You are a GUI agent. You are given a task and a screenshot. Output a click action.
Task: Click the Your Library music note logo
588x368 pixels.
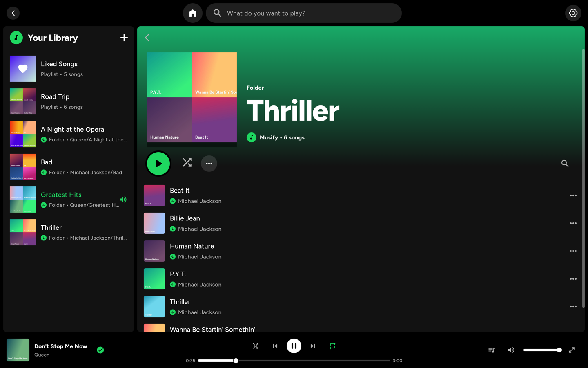[16, 38]
